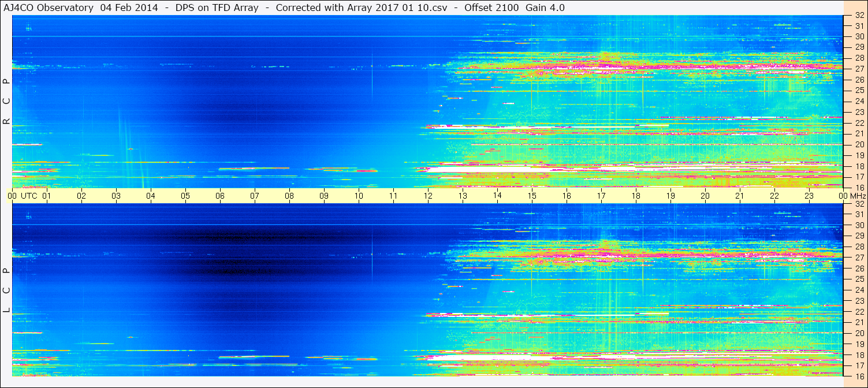Click the 09 hour marker on the UTC axis
Viewport: 868px width, 388px height.
(324, 196)
